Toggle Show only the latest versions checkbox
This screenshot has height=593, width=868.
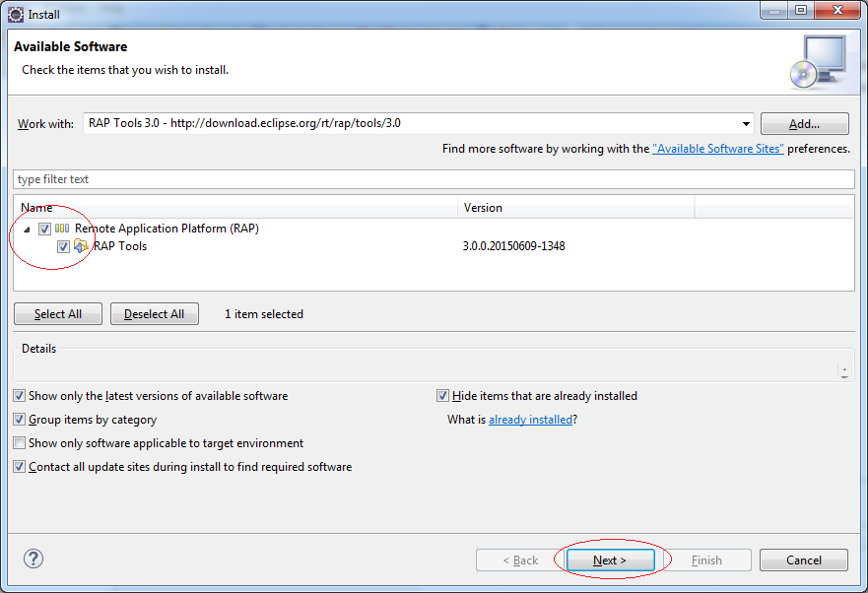coord(20,395)
